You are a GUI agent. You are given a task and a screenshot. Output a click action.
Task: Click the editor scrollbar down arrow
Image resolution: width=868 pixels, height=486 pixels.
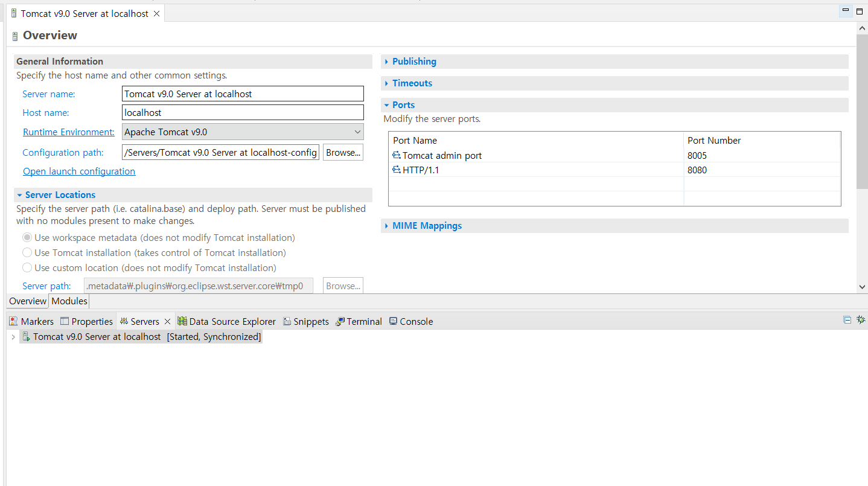coord(862,287)
